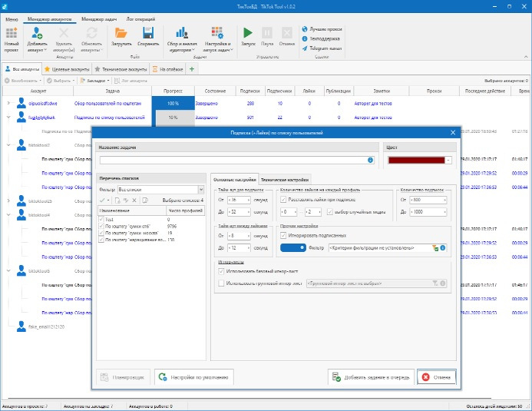
Task: Click the 'Загрузить' folder icon in ribbon
Action: [121, 33]
